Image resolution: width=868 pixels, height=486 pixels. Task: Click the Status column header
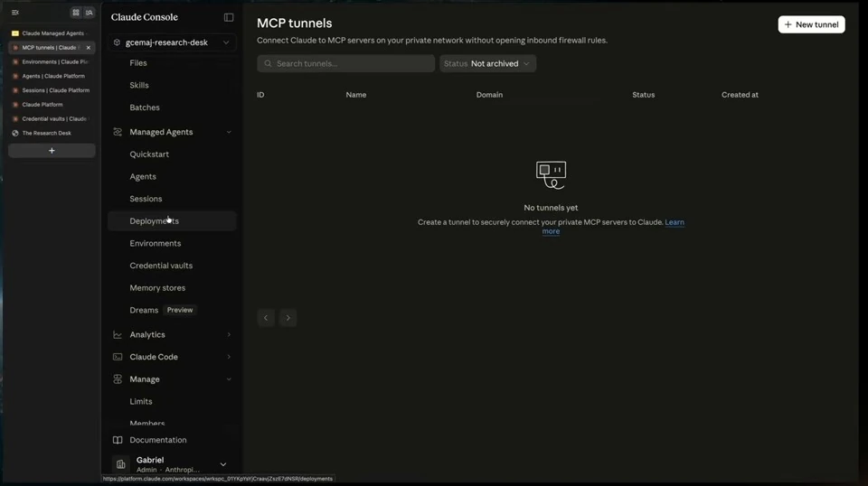(x=643, y=95)
